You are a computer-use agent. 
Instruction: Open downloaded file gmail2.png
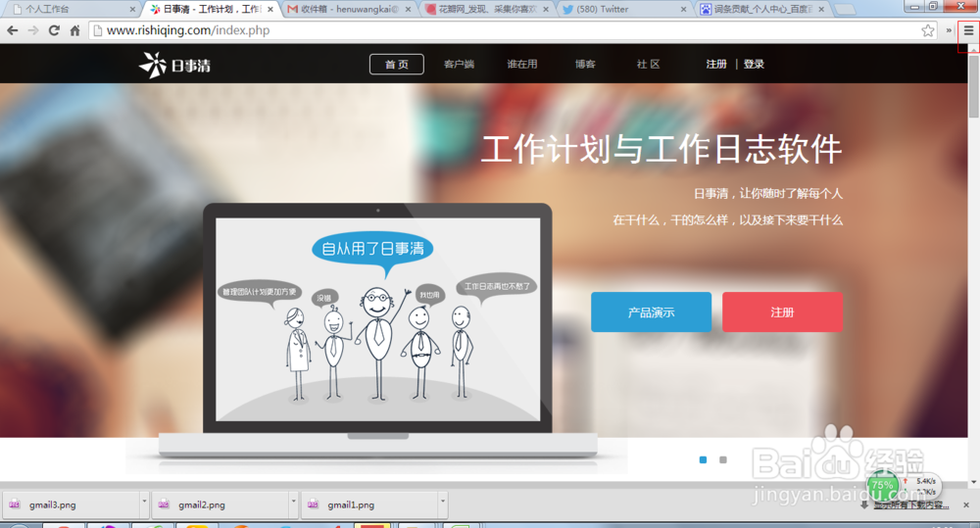[x=220, y=504]
